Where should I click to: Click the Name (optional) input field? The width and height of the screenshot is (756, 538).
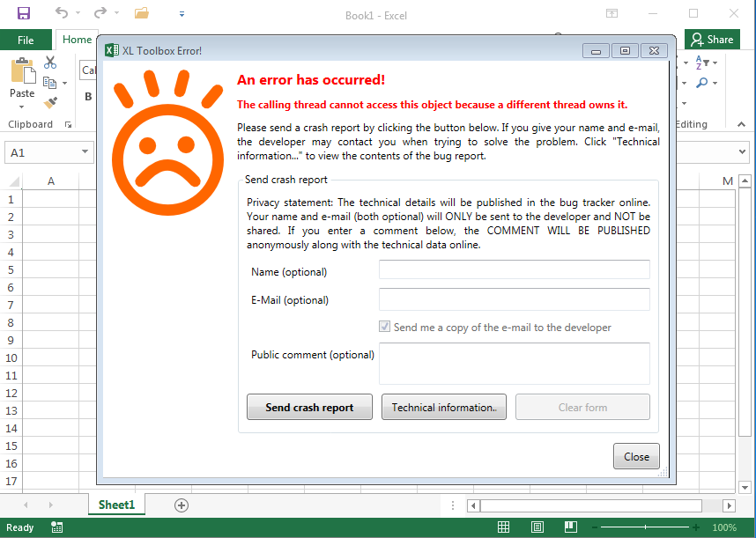tap(514, 269)
